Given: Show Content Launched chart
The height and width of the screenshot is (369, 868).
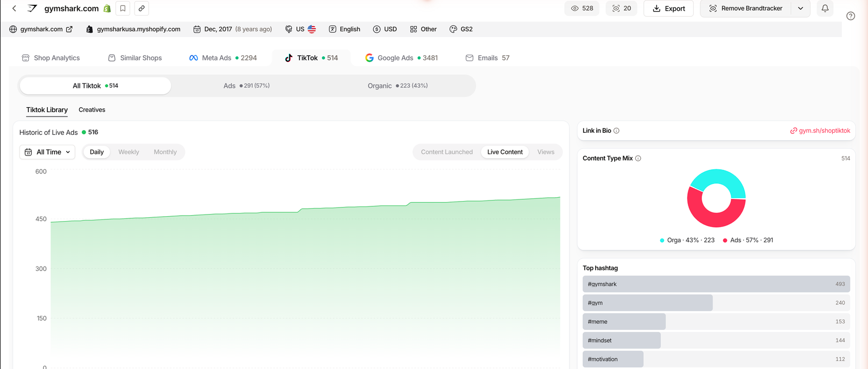Looking at the screenshot, I should click(x=447, y=152).
